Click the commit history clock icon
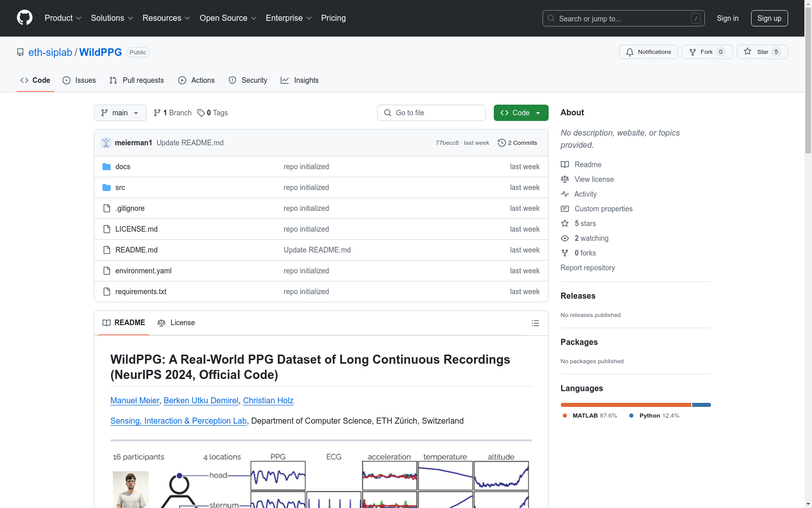Viewport: 812px width, 508px height. tap(502, 143)
